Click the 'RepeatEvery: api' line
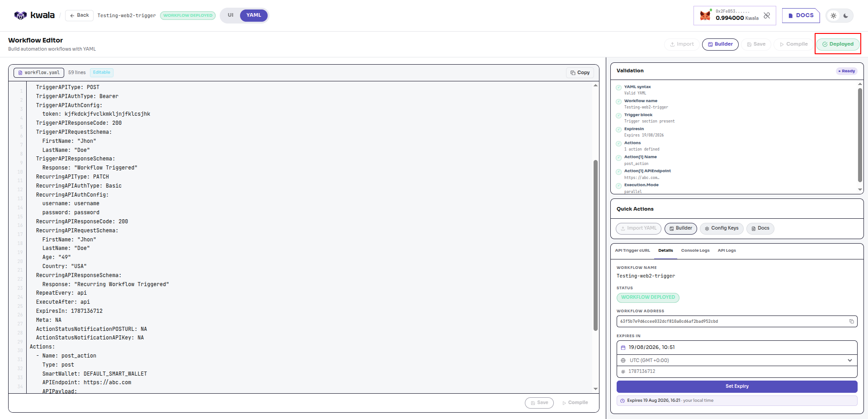Image resolution: width=868 pixels, height=419 pixels. click(x=61, y=293)
